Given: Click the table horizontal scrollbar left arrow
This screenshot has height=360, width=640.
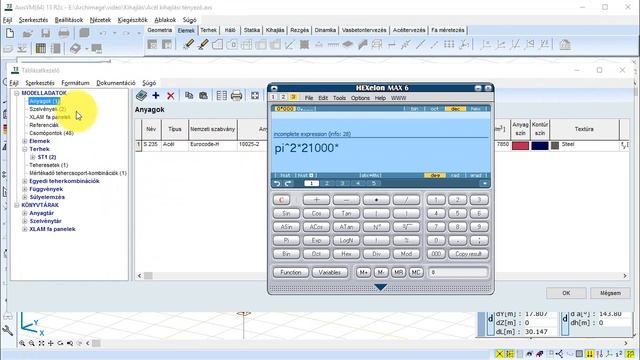Looking at the screenshot, I should [x=140, y=276].
